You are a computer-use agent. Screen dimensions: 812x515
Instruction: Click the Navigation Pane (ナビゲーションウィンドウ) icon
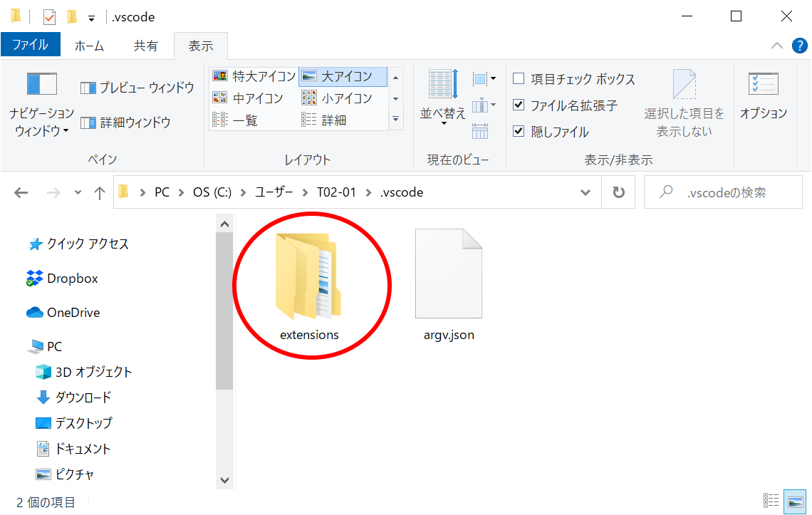coord(41,85)
